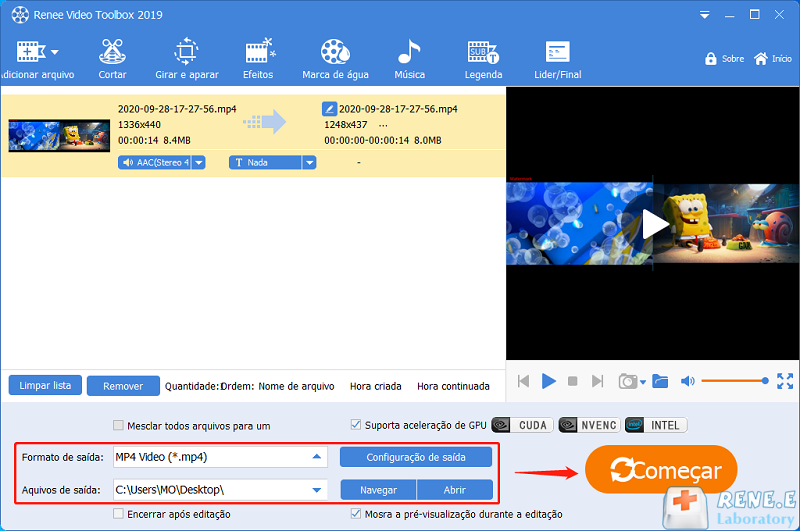Image resolution: width=800 pixels, height=531 pixels.
Task: Toggle Suporta aceleração de GPU checkbox
Action: [356, 425]
